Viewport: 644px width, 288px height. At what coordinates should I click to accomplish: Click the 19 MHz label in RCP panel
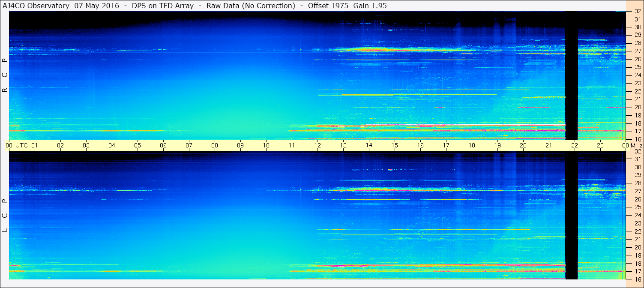tap(638, 115)
